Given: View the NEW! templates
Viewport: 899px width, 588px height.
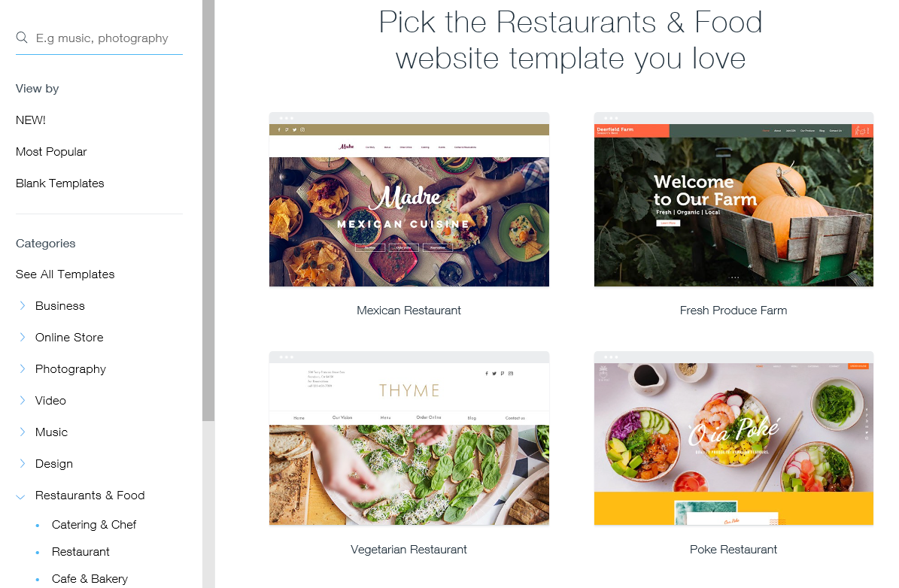Looking at the screenshot, I should pos(30,120).
